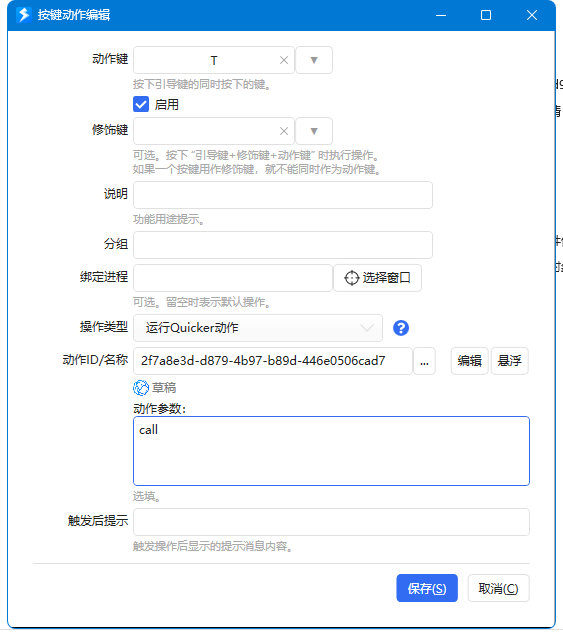Browse actions with the ellipsis button
The image size is (563, 636).
[424, 361]
